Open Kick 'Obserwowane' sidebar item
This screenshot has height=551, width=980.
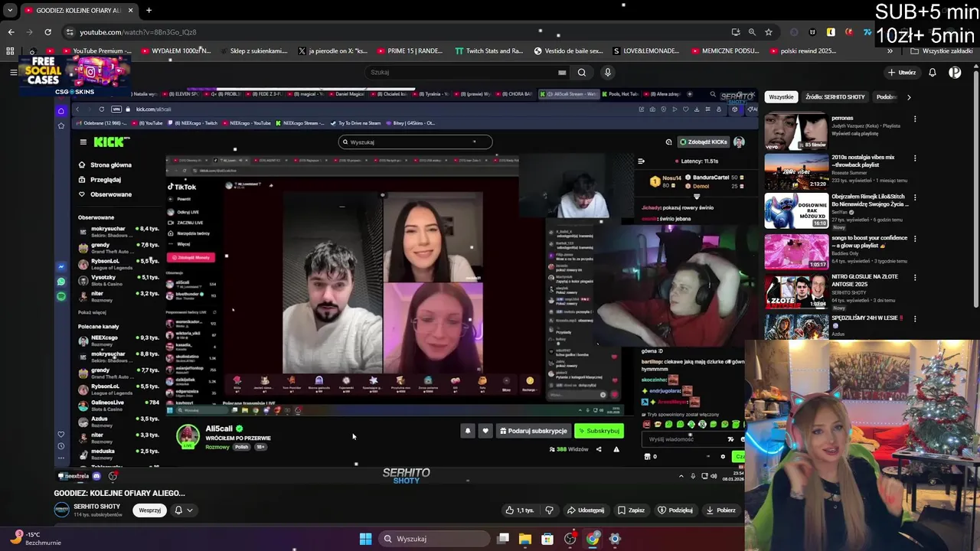pos(105,194)
